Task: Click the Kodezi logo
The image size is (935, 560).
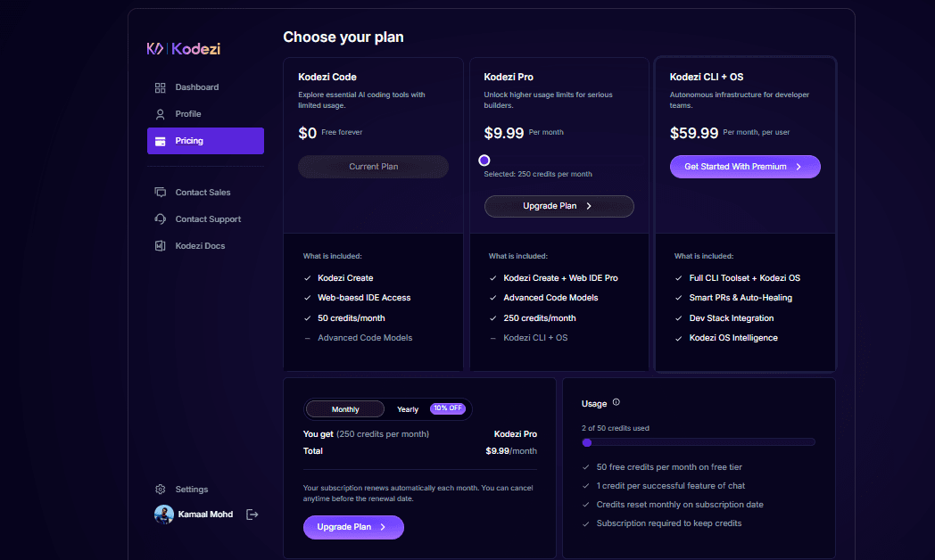Action: click(182, 48)
